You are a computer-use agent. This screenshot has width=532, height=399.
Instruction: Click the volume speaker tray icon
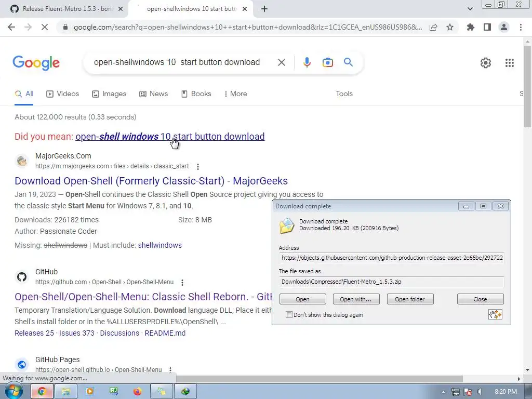pos(480,392)
